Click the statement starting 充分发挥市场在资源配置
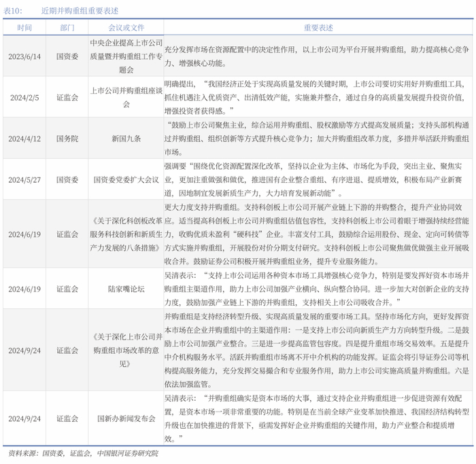The height and width of the screenshot is (464, 476). (317, 56)
